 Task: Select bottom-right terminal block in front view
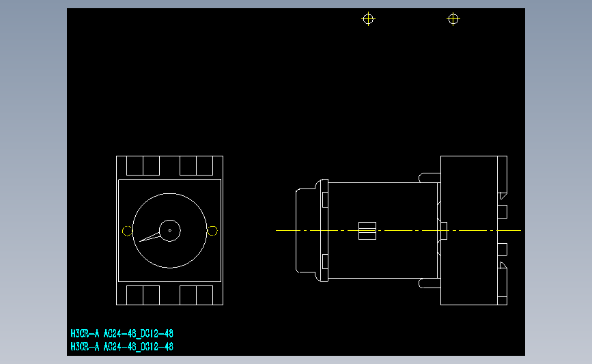(197, 295)
